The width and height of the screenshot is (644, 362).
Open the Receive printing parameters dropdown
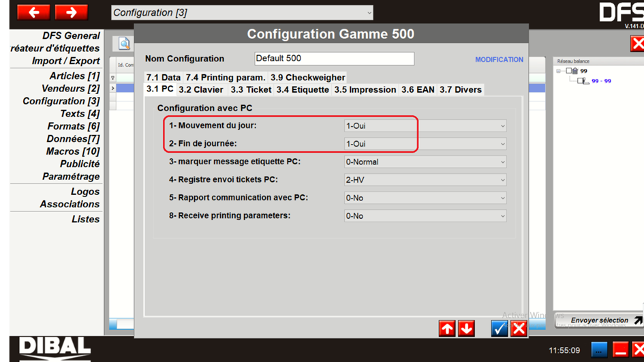coord(425,216)
